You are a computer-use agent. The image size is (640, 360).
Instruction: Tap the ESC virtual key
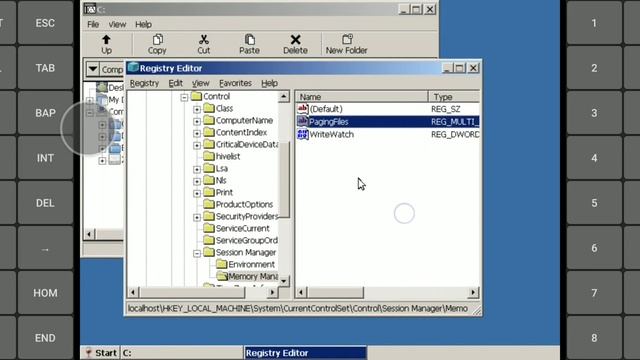(x=45, y=23)
